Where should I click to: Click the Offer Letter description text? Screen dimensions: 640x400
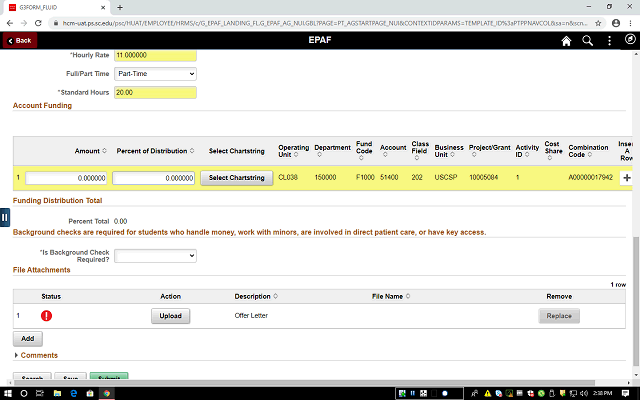coord(251,316)
